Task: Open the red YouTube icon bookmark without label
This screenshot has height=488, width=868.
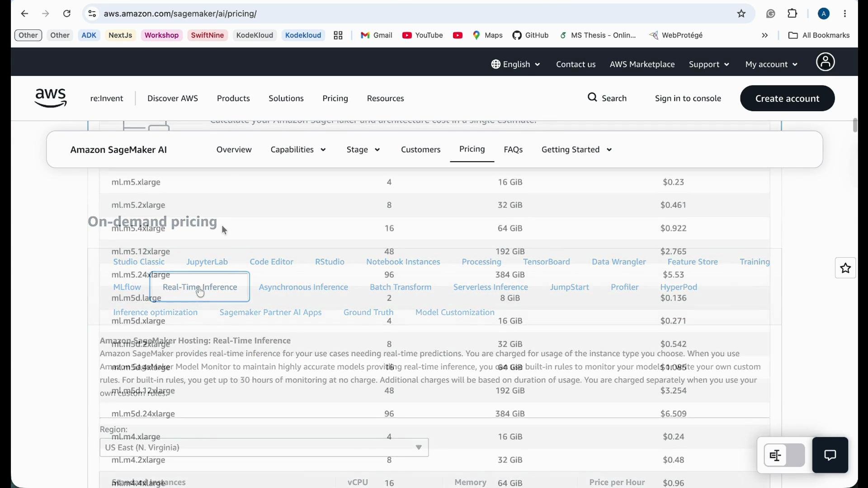Action: coord(458,36)
